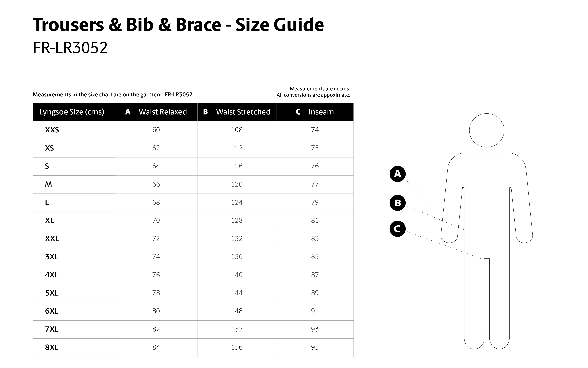Viewport: 588px width, 368px height.
Task: Click the M size row label
Action: [x=48, y=184]
